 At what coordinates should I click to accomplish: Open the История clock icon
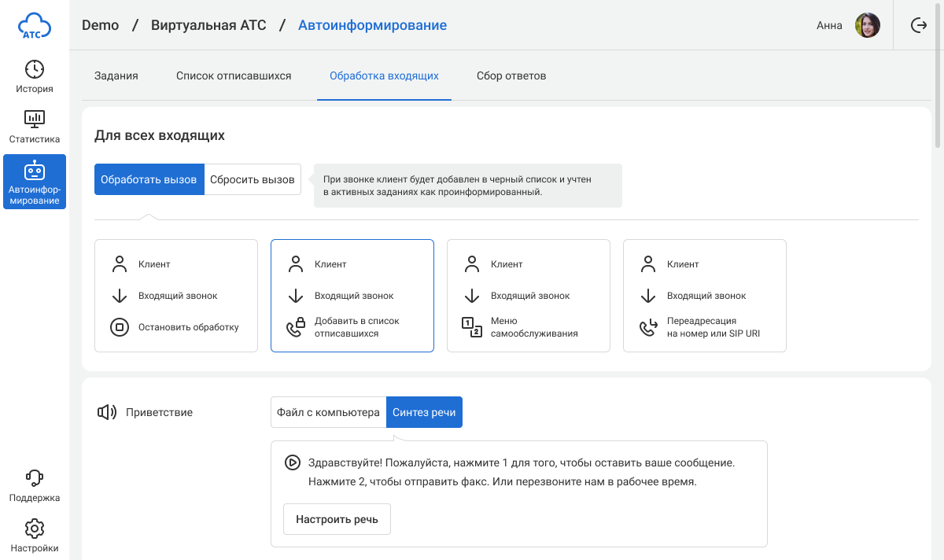point(35,69)
